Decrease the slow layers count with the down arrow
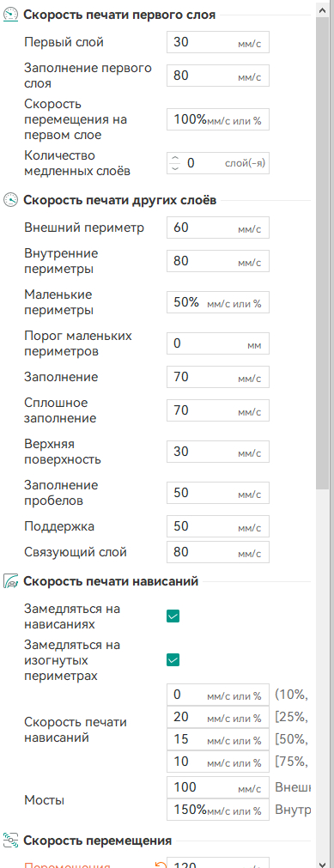Screen dimensions: 334x868 (175, 167)
